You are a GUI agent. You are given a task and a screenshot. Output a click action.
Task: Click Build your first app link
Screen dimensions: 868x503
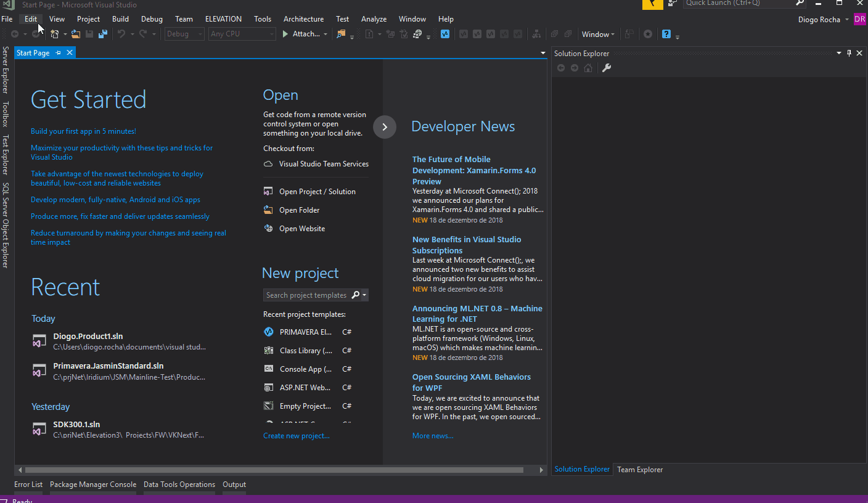pyautogui.click(x=83, y=131)
